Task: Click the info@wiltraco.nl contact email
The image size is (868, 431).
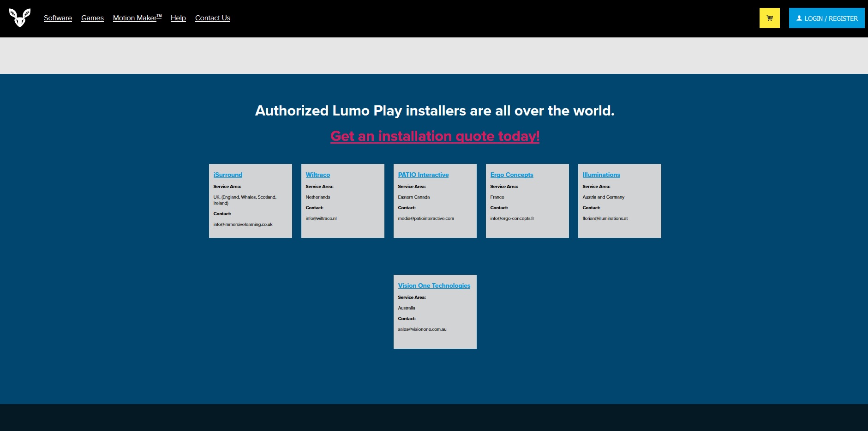Action: pyautogui.click(x=321, y=219)
